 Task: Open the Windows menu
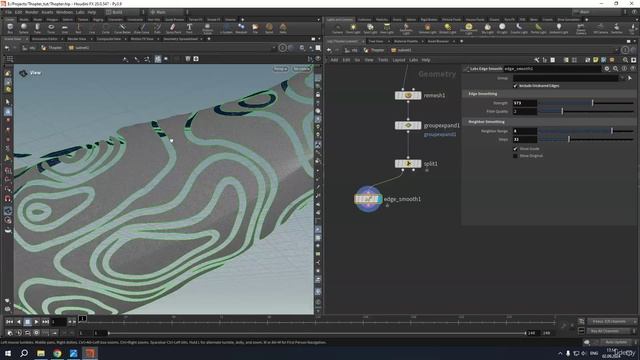pyautogui.click(x=64, y=12)
